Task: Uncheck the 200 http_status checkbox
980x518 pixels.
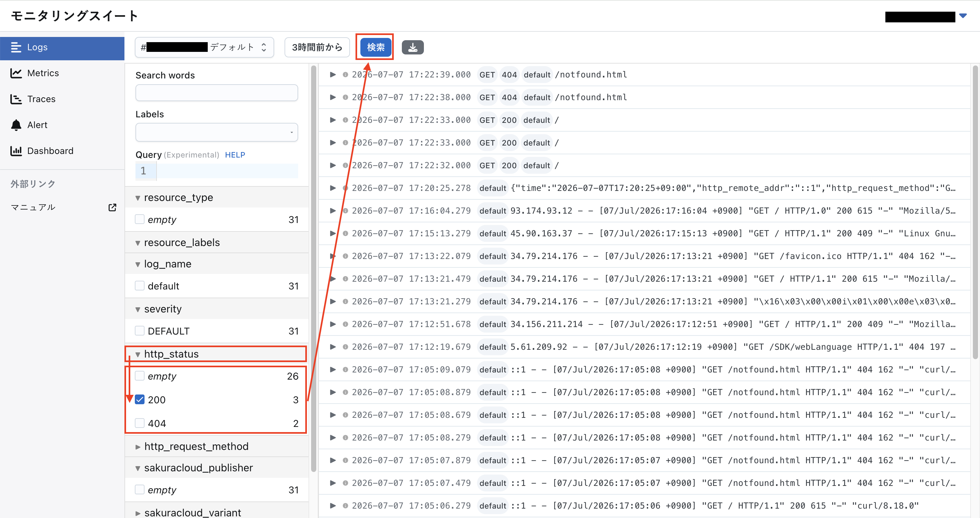Action: pyautogui.click(x=140, y=399)
